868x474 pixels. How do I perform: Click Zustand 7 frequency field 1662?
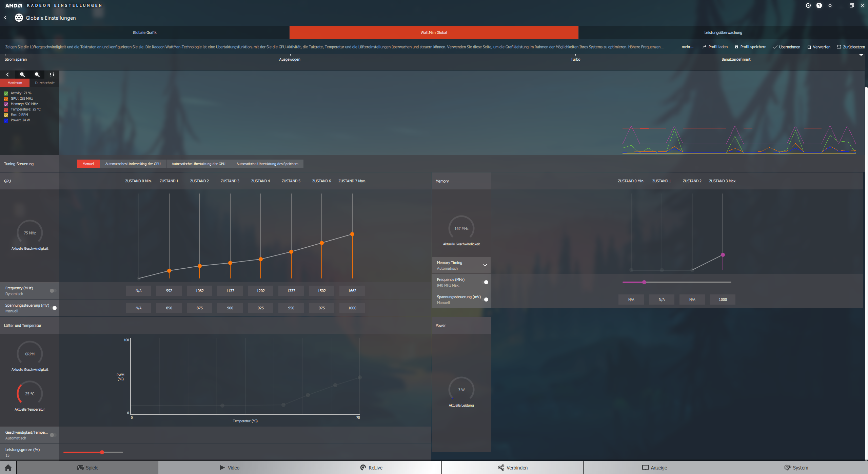point(352,291)
